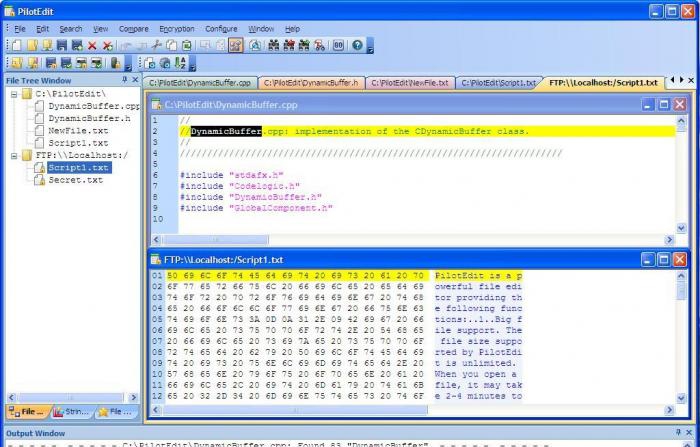Click the copy icon in toolbar
This screenshot has height=447, width=700.
pyautogui.click(x=171, y=45)
